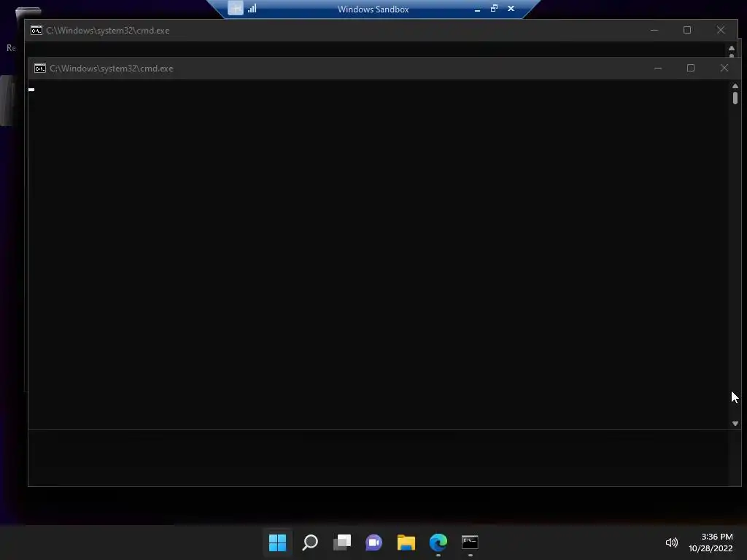The height and width of the screenshot is (560, 747).
Task: Close the front cmd.exe window
Action: pyautogui.click(x=724, y=68)
